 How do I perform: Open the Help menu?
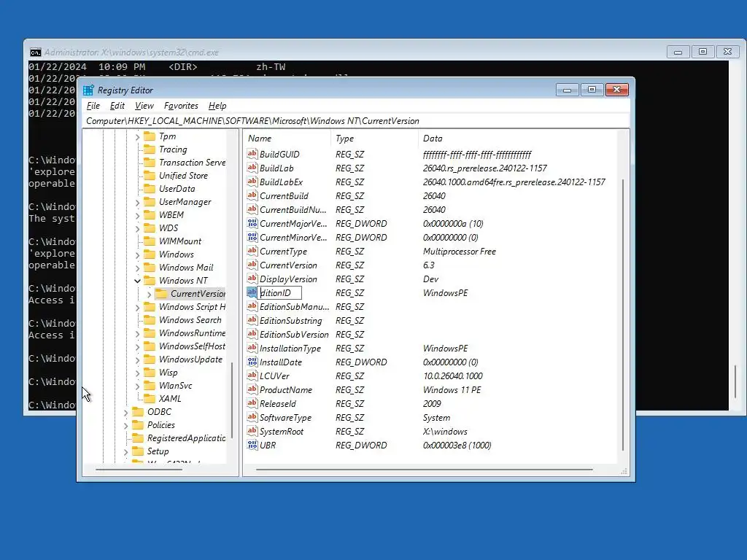click(217, 106)
